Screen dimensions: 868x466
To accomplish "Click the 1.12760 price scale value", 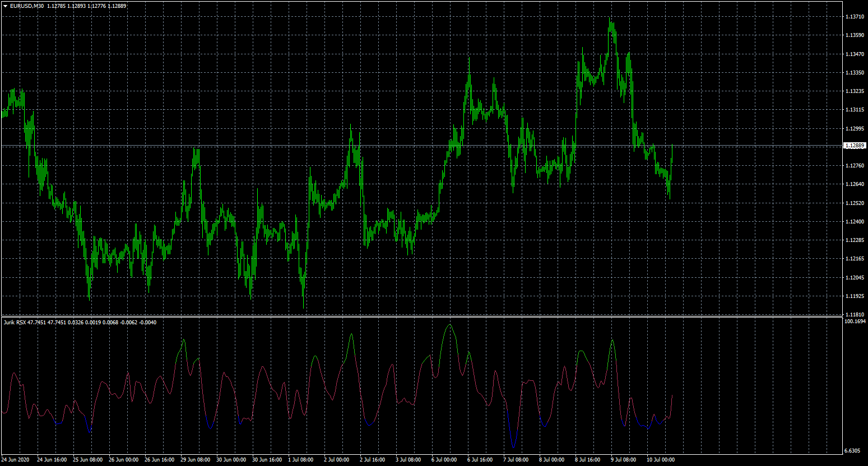I will (x=854, y=166).
